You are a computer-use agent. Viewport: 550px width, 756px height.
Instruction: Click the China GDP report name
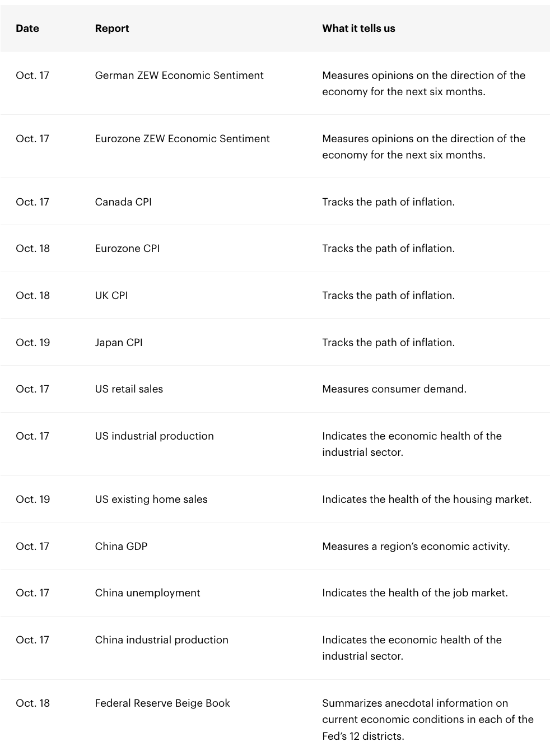pos(121,547)
